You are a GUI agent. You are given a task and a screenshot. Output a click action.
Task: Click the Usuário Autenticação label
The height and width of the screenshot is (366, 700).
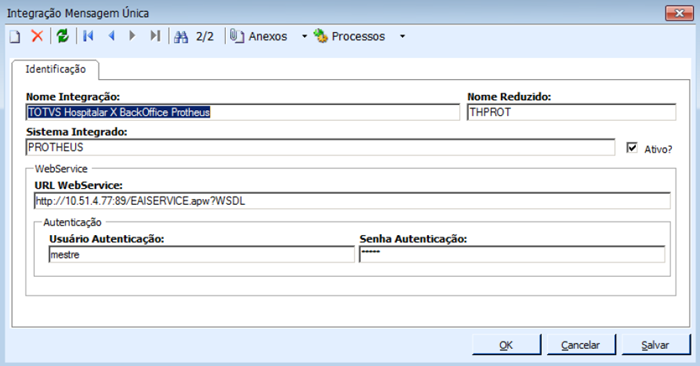point(107,239)
